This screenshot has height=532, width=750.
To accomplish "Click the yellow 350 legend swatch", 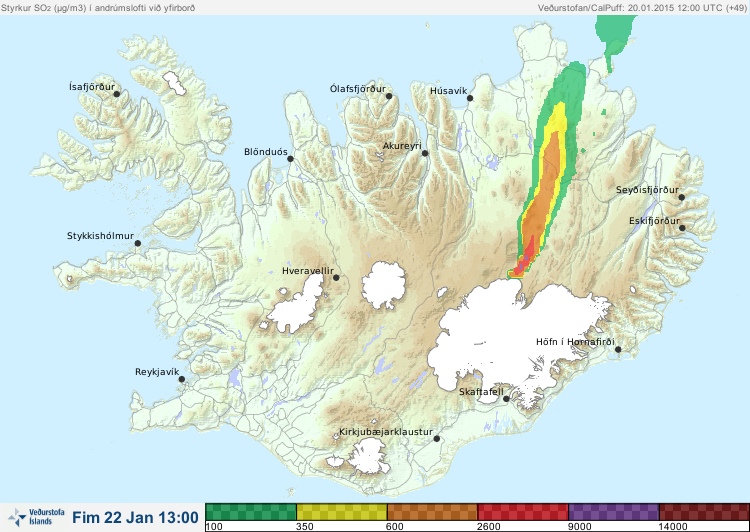I will click(x=342, y=512).
